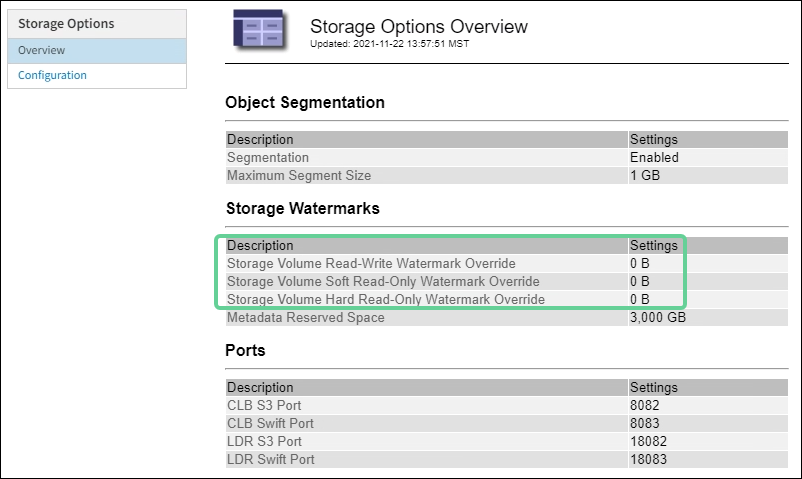Click the Segmentation row label

pos(268,157)
